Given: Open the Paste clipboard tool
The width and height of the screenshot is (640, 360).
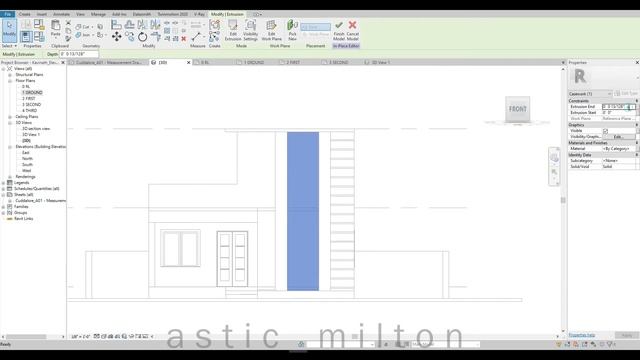Looking at the screenshot, I should (56, 29).
